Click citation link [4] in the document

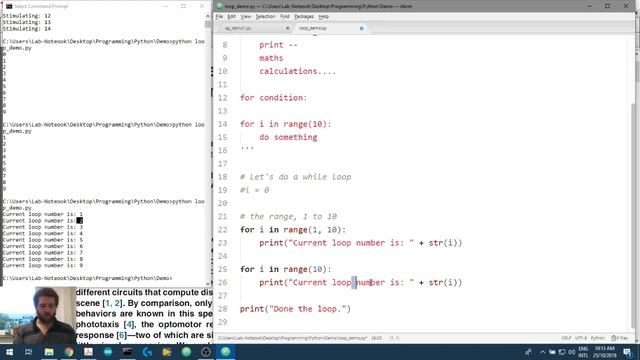pos(129,324)
